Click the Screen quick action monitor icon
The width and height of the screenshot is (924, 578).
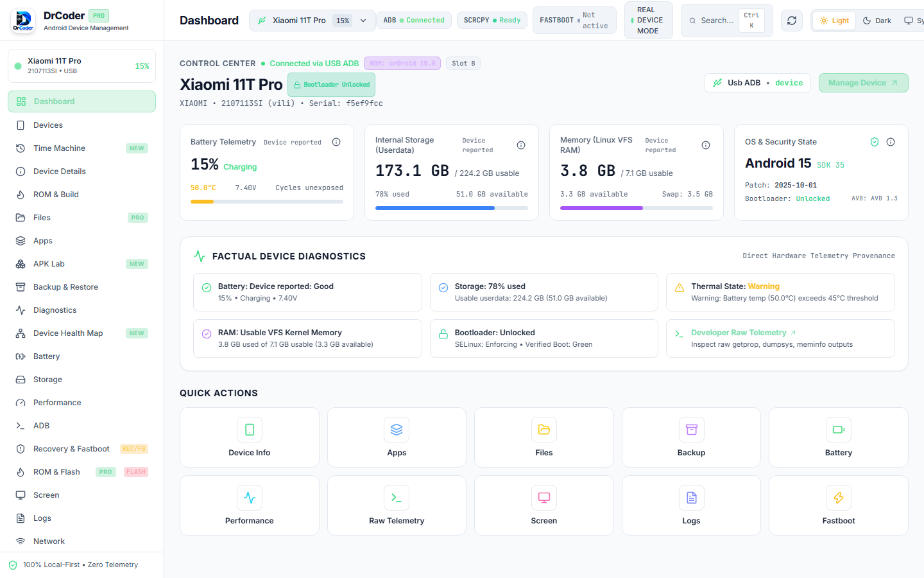(544, 498)
